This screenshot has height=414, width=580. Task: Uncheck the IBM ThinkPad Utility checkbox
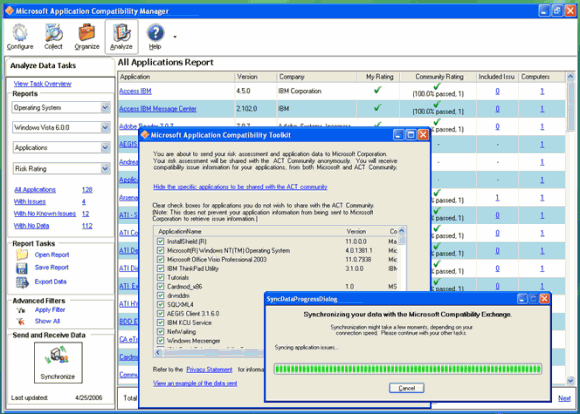(160, 269)
